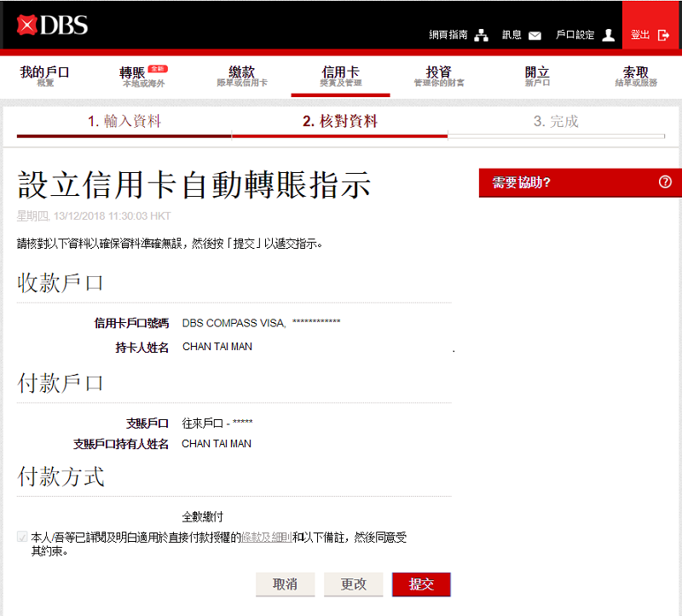The image size is (682, 616).
Task: Click the DBS logo
Action: (x=52, y=26)
